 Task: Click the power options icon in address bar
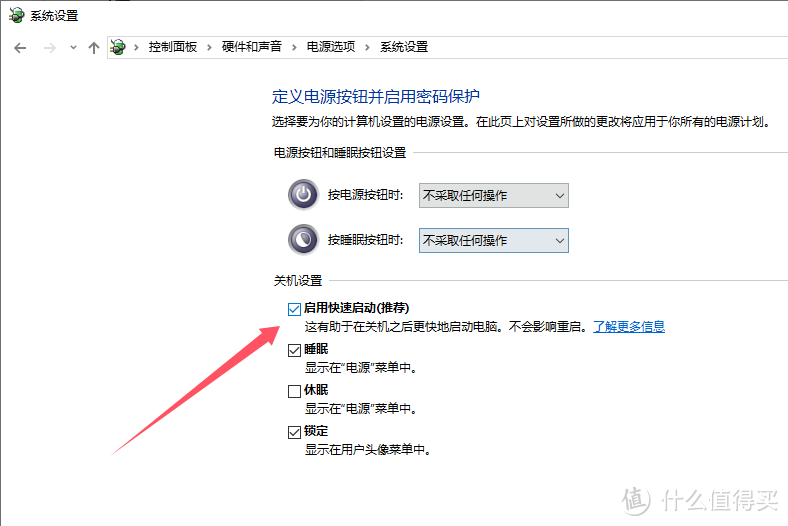[x=118, y=47]
